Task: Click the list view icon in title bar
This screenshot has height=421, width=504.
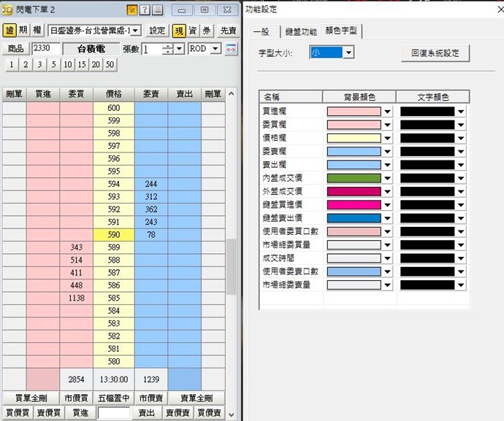Action: click(157, 9)
